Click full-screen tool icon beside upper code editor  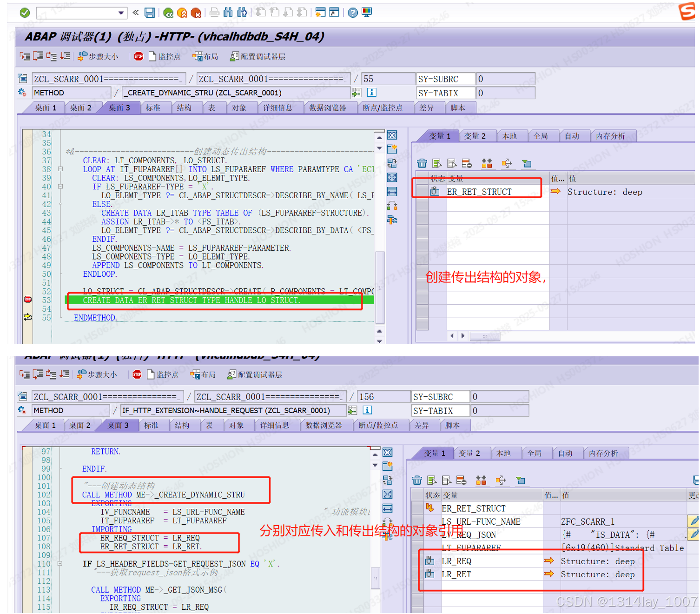(392, 177)
